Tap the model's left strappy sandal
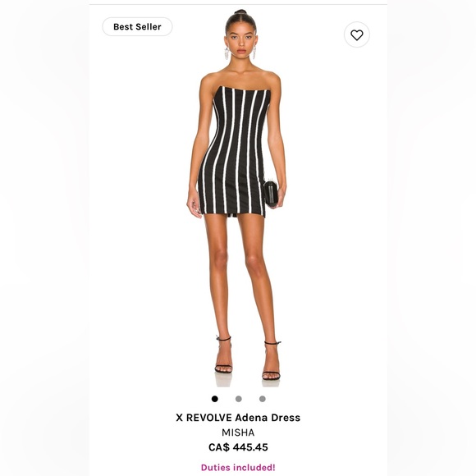This screenshot has height=476, width=476. (271, 361)
